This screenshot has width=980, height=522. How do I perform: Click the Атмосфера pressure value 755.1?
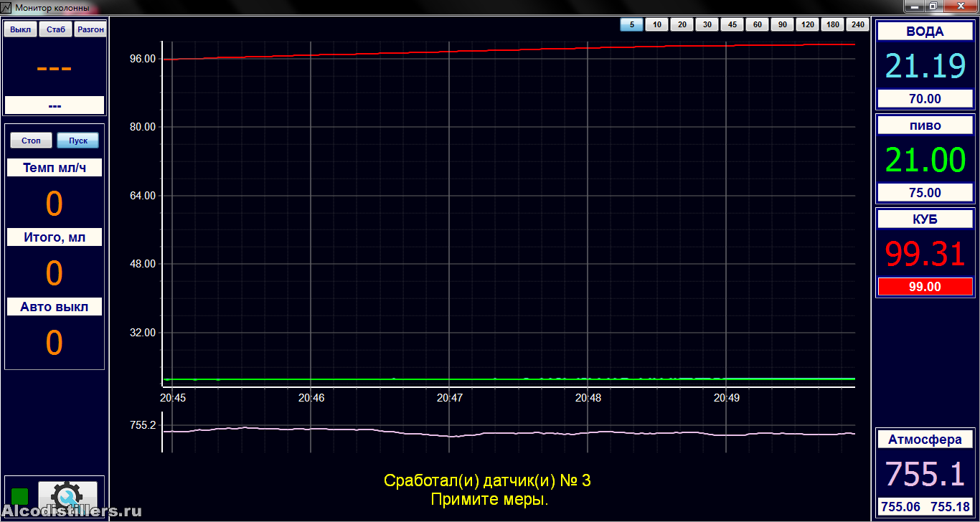coord(925,474)
